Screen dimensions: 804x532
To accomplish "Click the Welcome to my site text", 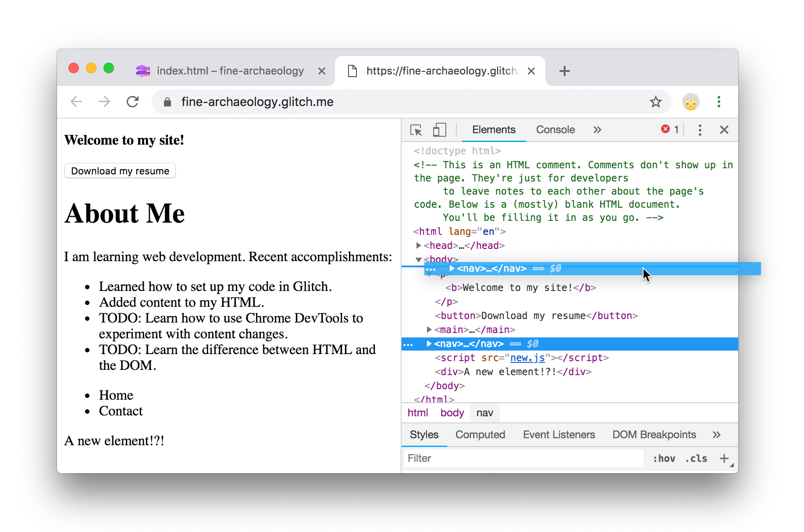I will tap(124, 140).
